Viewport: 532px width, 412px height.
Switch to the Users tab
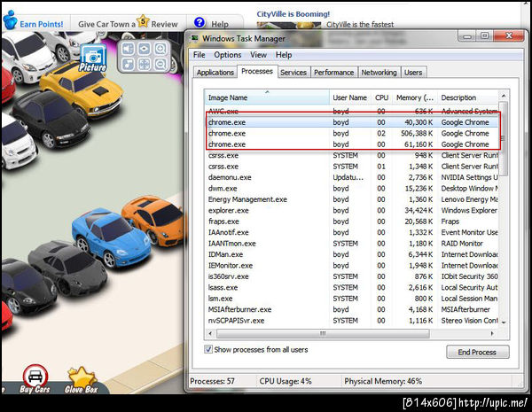tap(413, 73)
